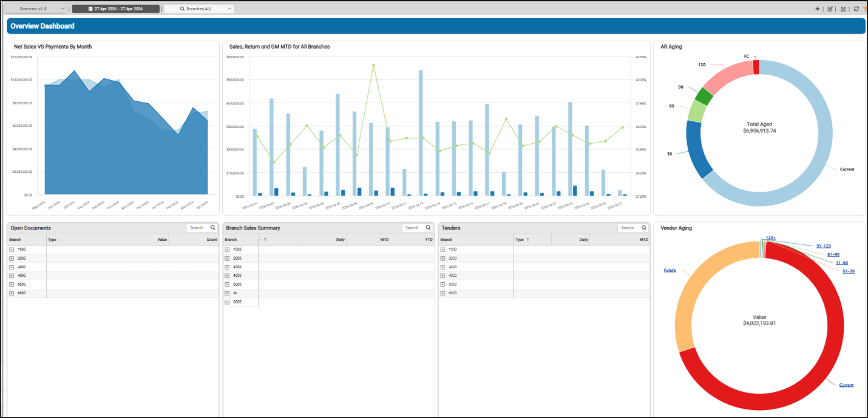
Task: Click the Open Documents search magnifier icon
Action: coord(212,228)
